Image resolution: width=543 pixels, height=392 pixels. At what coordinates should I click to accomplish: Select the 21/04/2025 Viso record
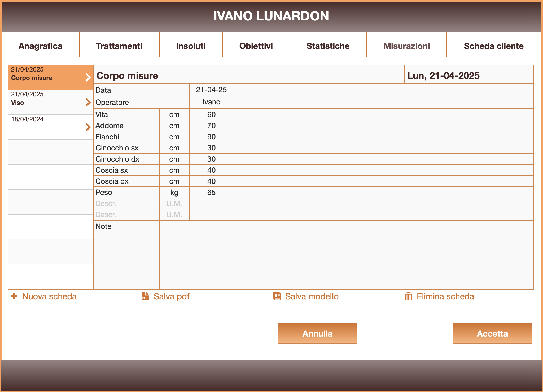click(51, 102)
